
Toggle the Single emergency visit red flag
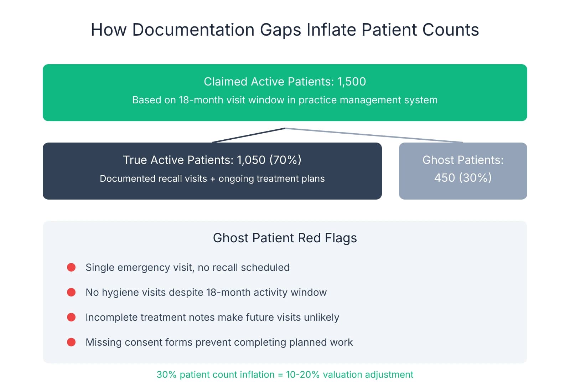pyautogui.click(x=187, y=267)
